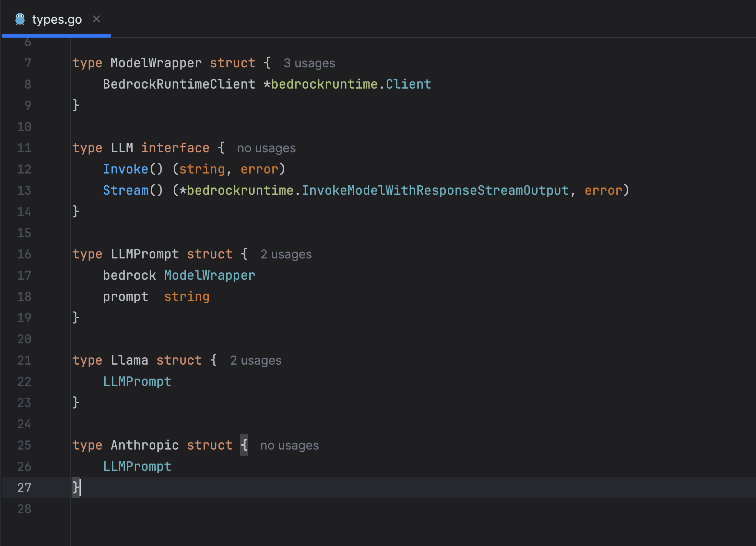Click the BedrockRuntimeClient field name
This screenshot has width=756, height=546.
coord(179,84)
